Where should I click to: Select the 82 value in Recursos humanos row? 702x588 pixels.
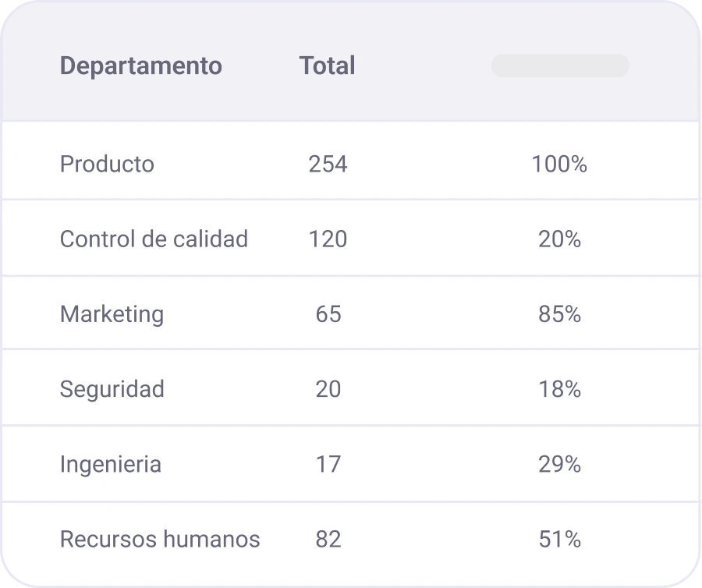[328, 539]
